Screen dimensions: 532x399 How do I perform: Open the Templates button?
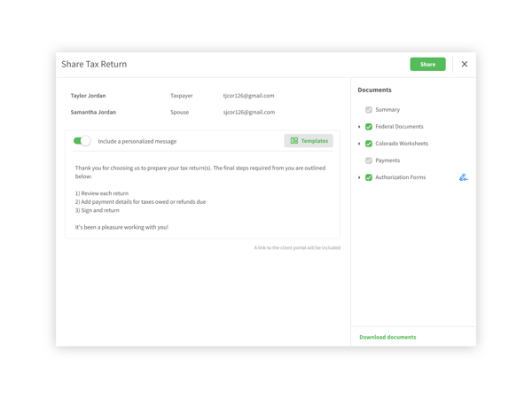click(309, 141)
